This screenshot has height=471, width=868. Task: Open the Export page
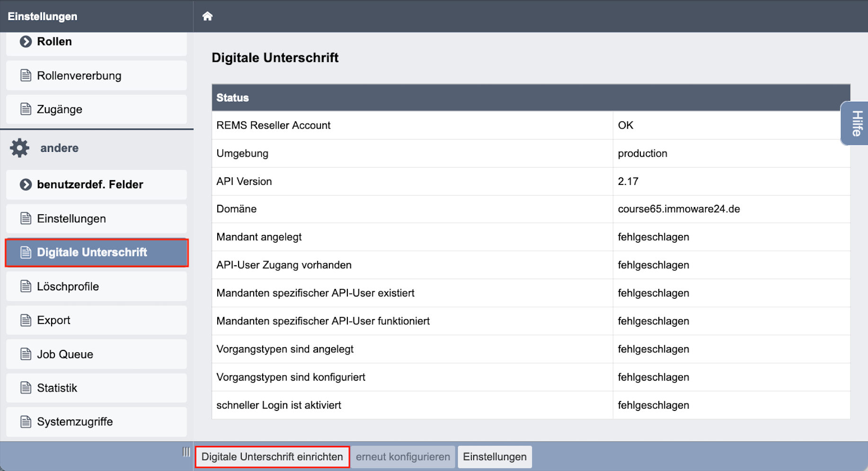(x=97, y=320)
